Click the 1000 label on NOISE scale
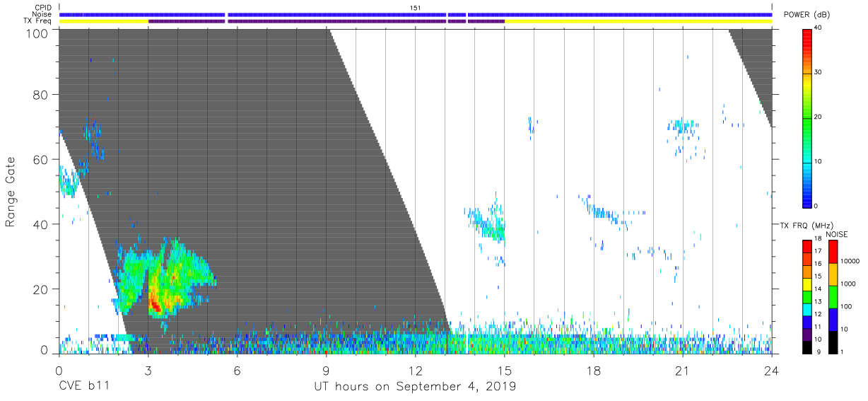868x401 pixels. coord(848,284)
